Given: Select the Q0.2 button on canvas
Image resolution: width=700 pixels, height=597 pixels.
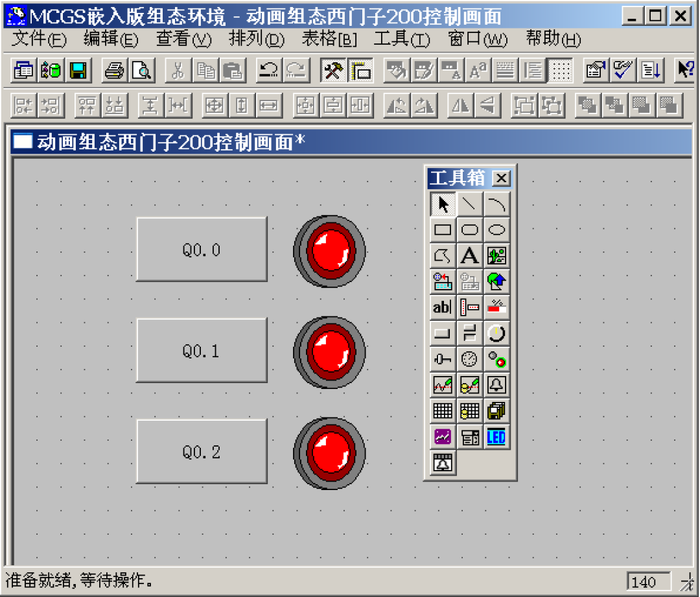Looking at the screenshot, I should click(x=202, y=451).
